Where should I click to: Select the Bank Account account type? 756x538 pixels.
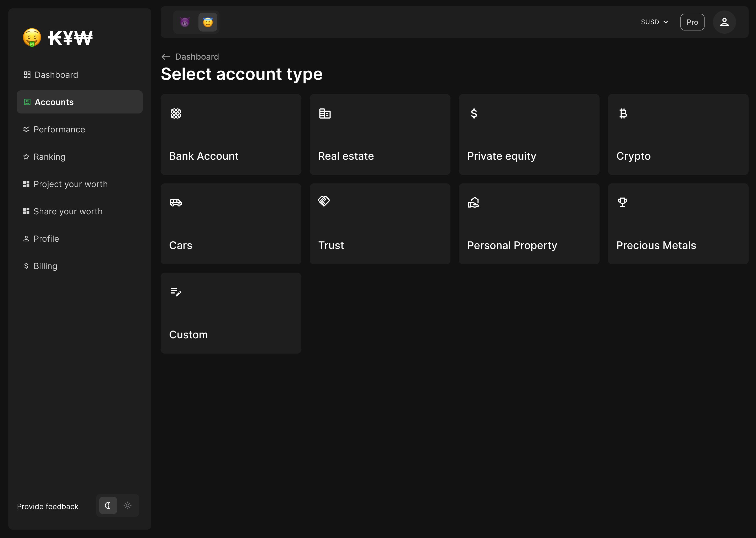(231, 134)
